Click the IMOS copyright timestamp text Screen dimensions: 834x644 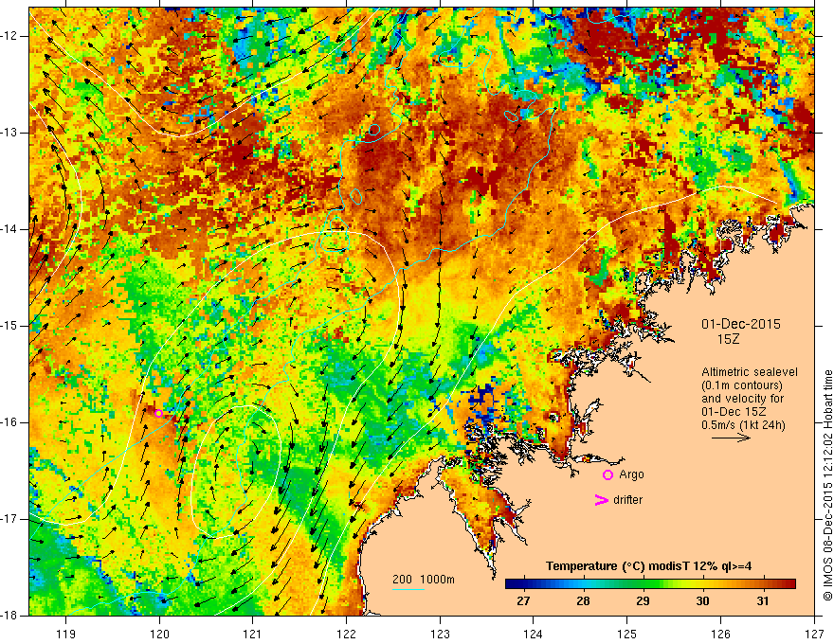[827, 486]
